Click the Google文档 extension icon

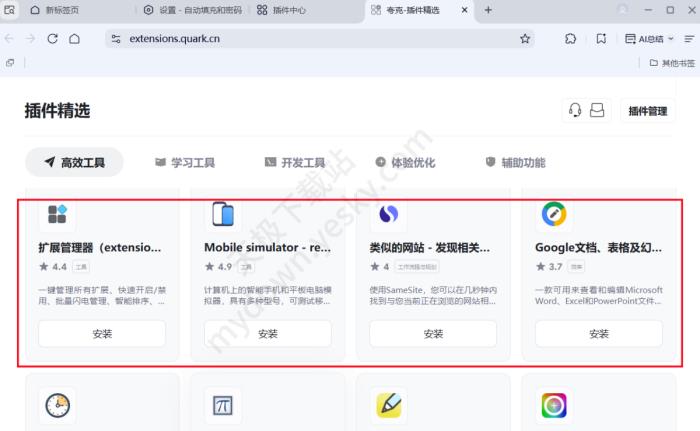pos(551,214)
